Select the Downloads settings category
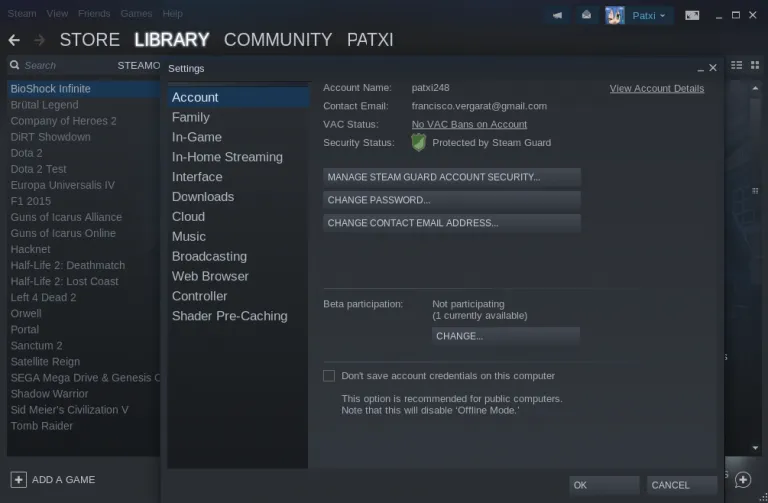Screen dimensions: 768x503 [x=203, y=197]
